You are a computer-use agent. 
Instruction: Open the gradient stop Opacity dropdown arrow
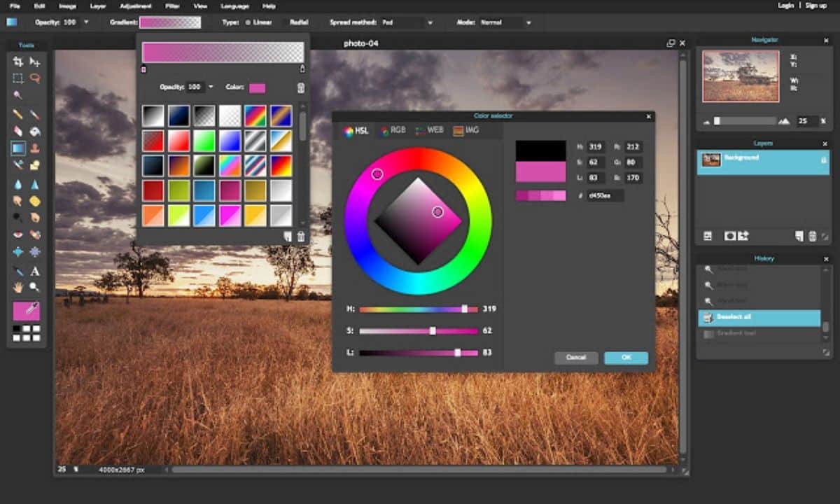[x=211, y=87]
